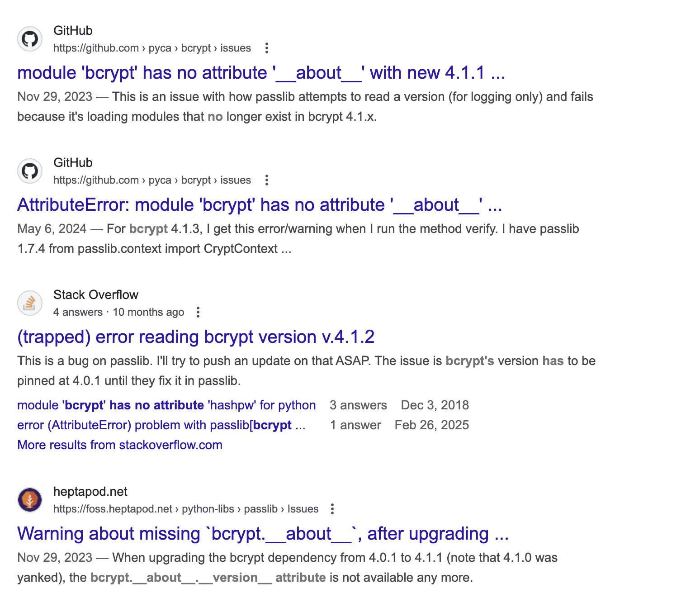
Task: Click the GitHub favicon of the second result
Action: 30,171
